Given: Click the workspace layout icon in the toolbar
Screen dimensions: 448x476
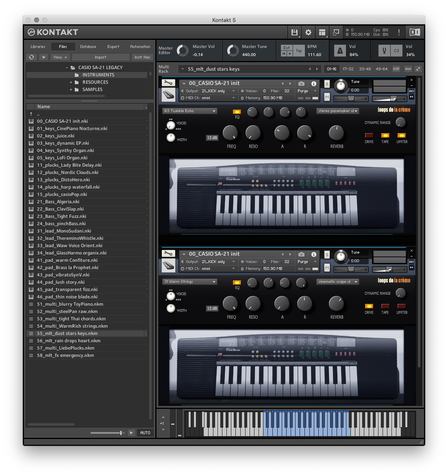Looking at the screenshot, I should coord(322,32).
